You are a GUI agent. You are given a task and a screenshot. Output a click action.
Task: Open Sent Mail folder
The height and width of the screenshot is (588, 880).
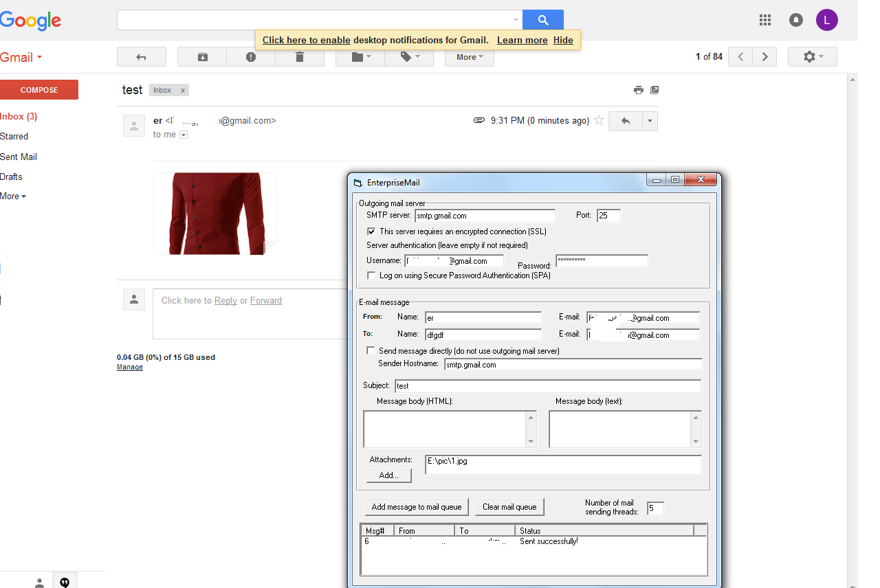pyautogui.click(x=19, y=157)
